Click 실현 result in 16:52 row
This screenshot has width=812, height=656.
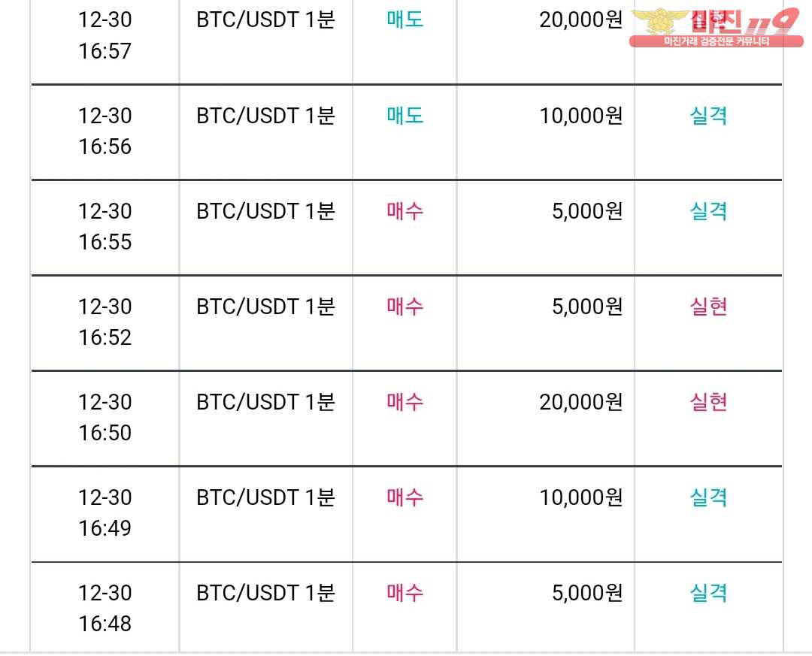point(708,307)
